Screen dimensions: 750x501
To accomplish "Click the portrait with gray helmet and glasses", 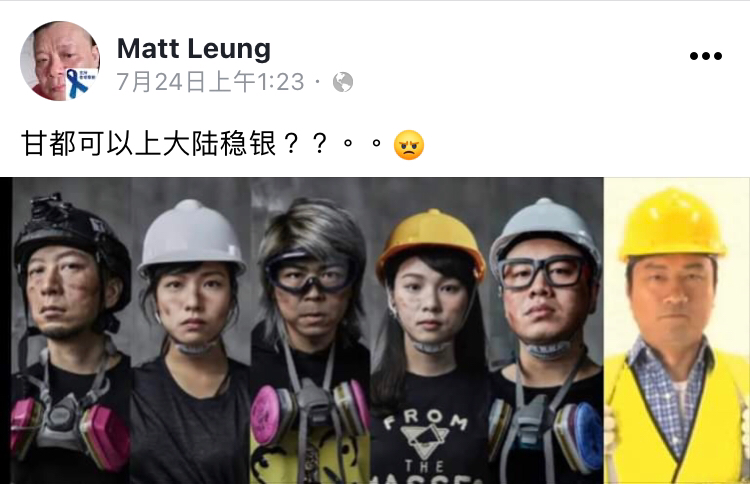I will (x=546, y=330).
